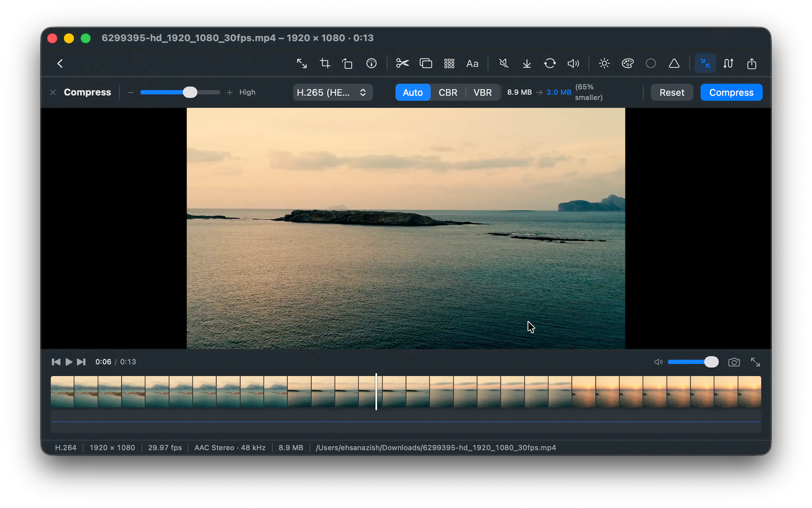Screen dimensions: 812x508
Task: Click the file path in status bar
Action: click(436, 448)
